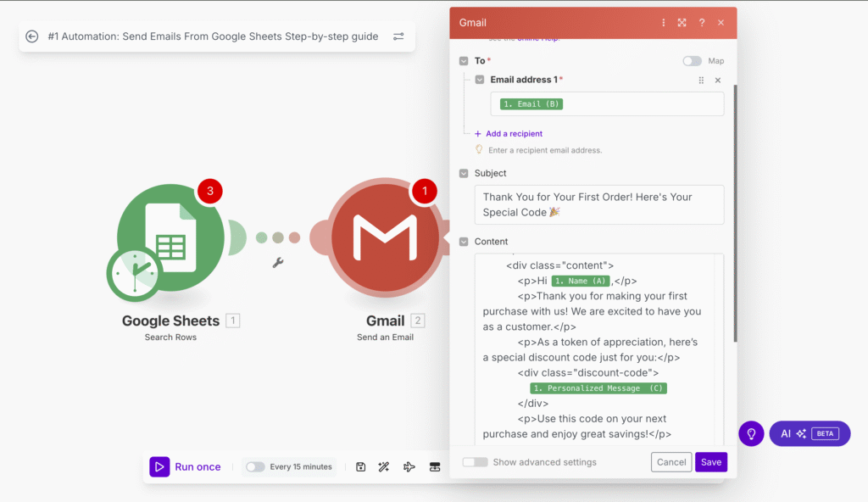Click the Email address 1 input field
This screenshot has height=502, width=868.
point(607,104)
